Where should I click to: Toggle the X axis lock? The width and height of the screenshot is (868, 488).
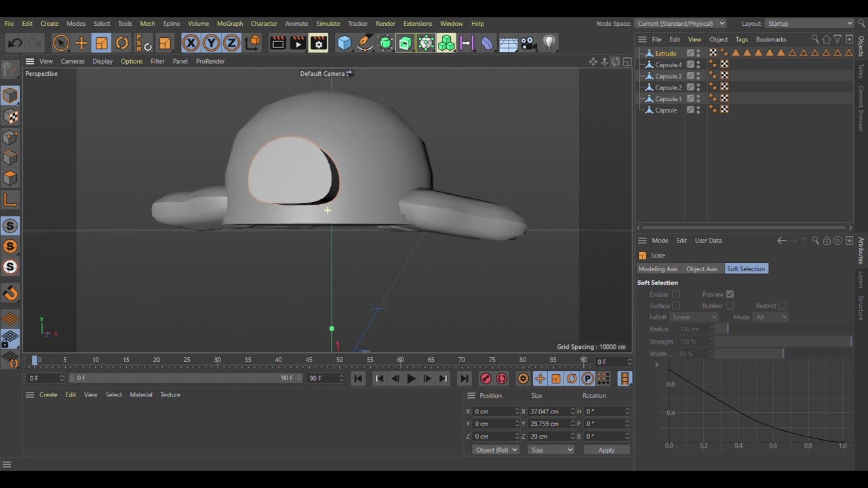[x=191, y=43]
